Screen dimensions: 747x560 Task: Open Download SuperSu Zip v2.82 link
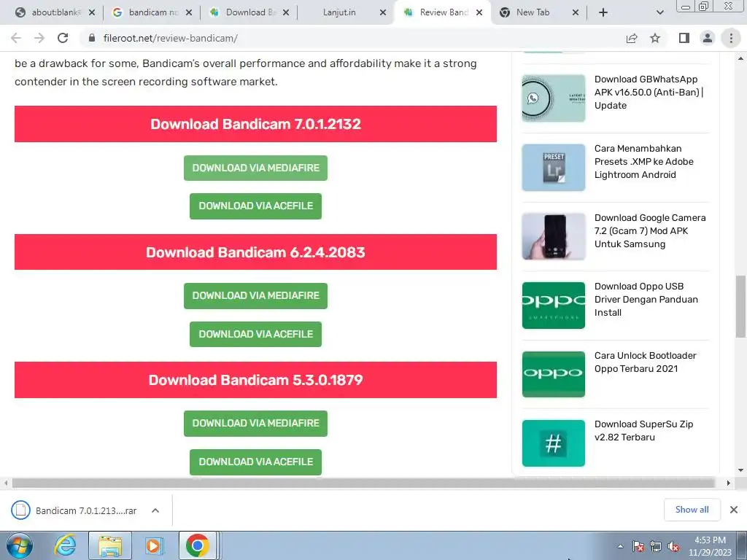(643, 430)
